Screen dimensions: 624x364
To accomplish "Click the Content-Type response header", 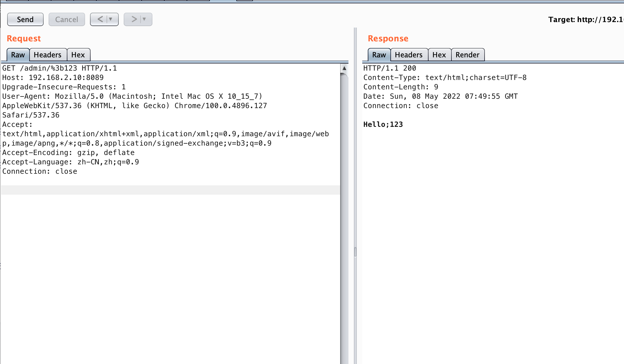I will pos(445,77).
